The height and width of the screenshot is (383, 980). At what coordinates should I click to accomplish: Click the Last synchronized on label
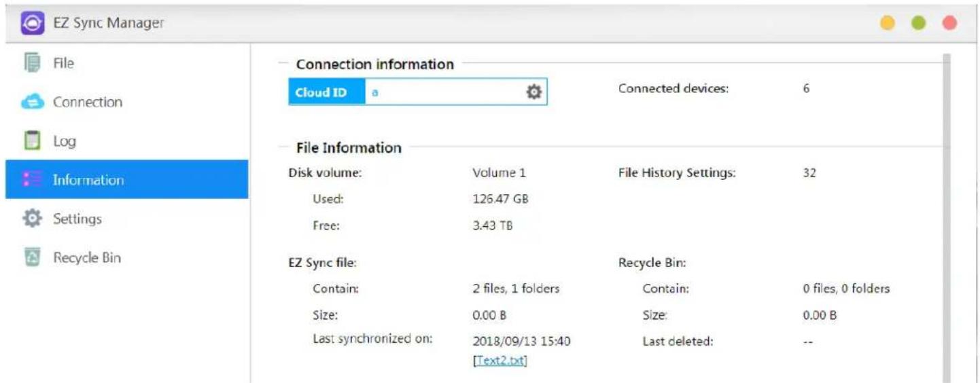coord(372,338)
